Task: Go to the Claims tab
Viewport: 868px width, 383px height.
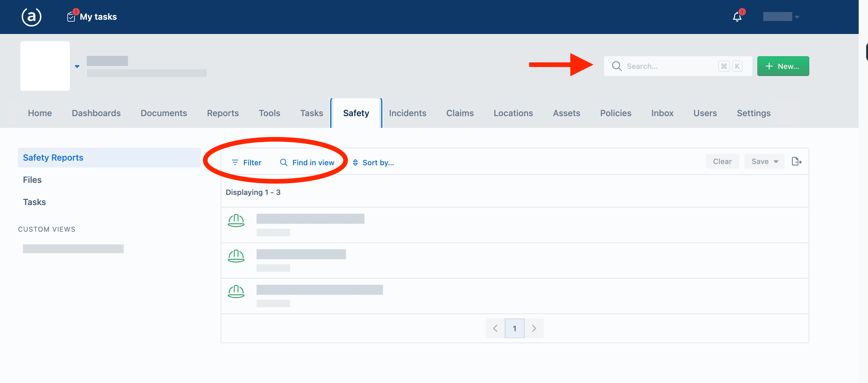Action: (x=460, y=113)
